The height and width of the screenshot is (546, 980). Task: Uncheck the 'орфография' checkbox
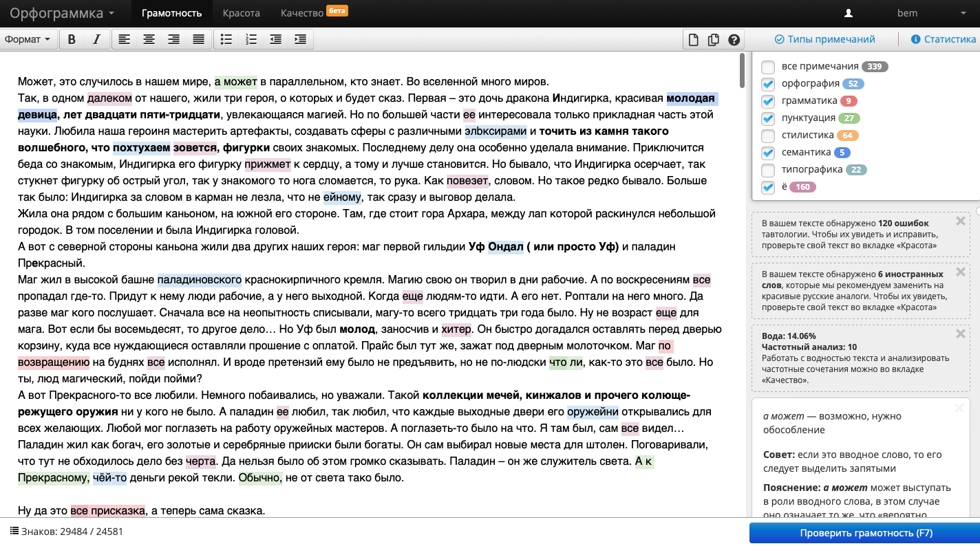tap(768, 84)
